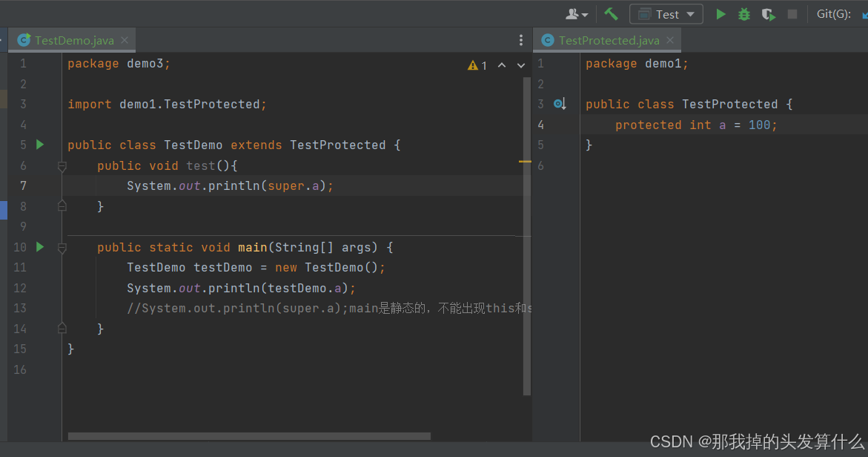Click the text 'package demo3;'
The height and width of the screenshot is (457, 868).
pos(119,64)
